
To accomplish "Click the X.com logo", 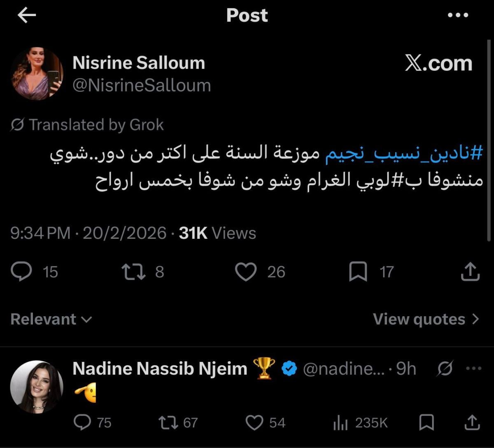I will tap(438, 63).
